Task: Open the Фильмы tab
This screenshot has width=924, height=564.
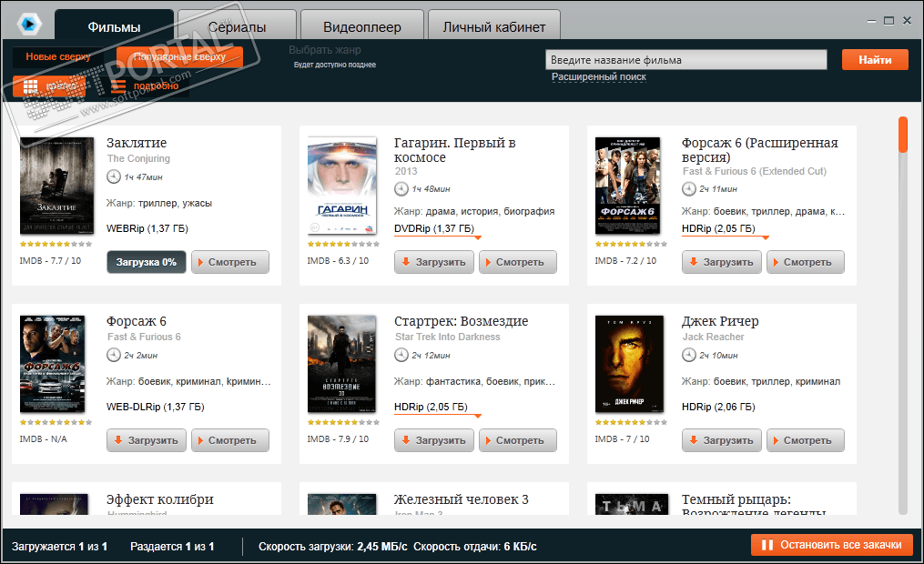Action: pyautogui.click(x=115, y=26)
